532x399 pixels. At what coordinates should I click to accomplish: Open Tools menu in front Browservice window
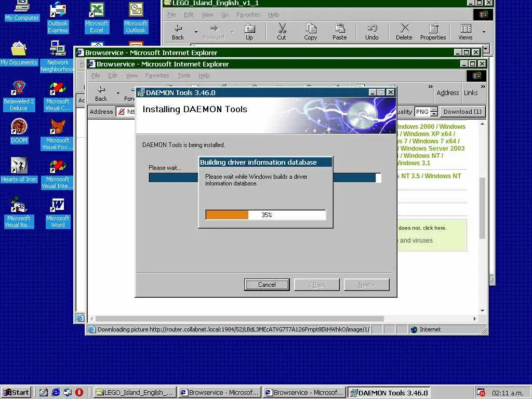click(x=183, y=75)
